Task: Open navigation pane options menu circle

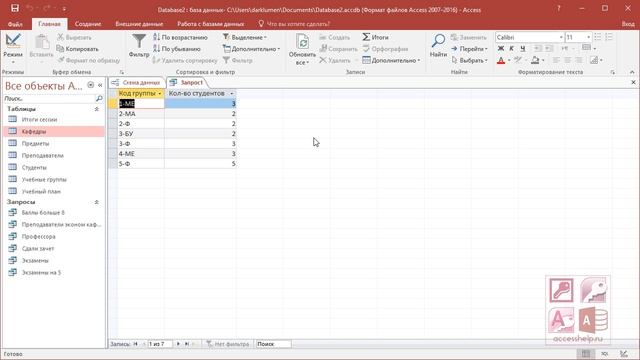Action: pyautogui.click(x=91, y=85)
